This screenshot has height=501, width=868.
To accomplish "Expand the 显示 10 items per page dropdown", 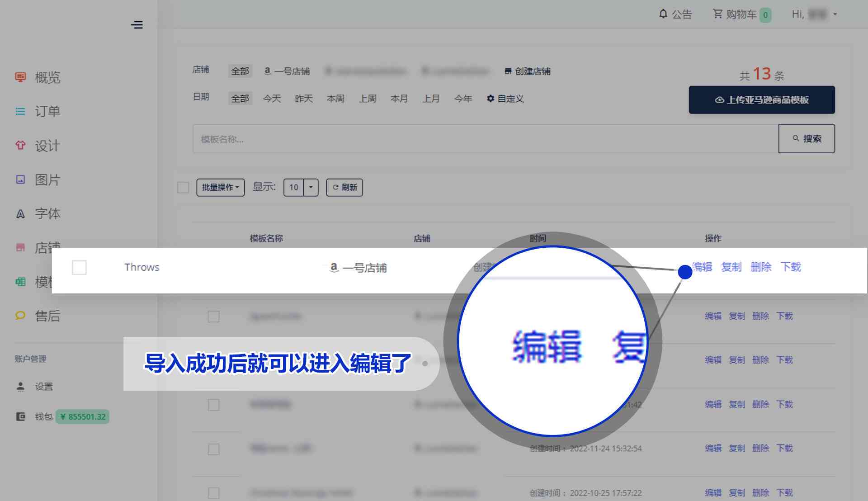I will click(x=312, y=187).
